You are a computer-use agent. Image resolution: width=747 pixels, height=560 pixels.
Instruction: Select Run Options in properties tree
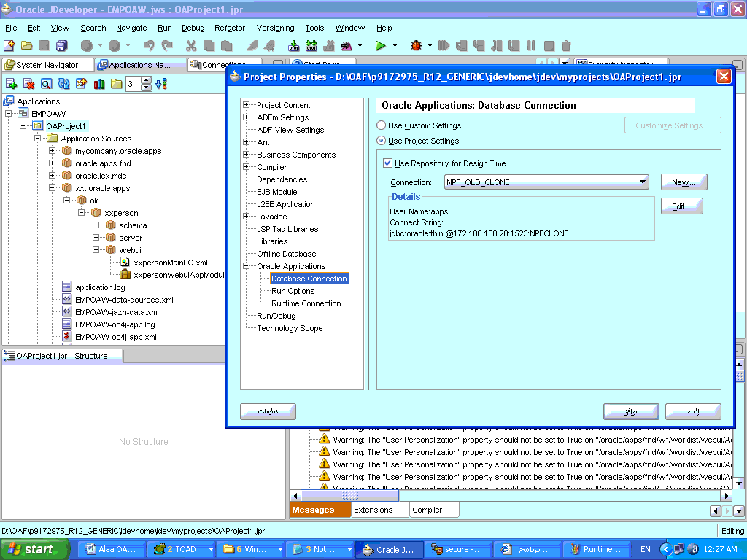click(x=293, y=290)
